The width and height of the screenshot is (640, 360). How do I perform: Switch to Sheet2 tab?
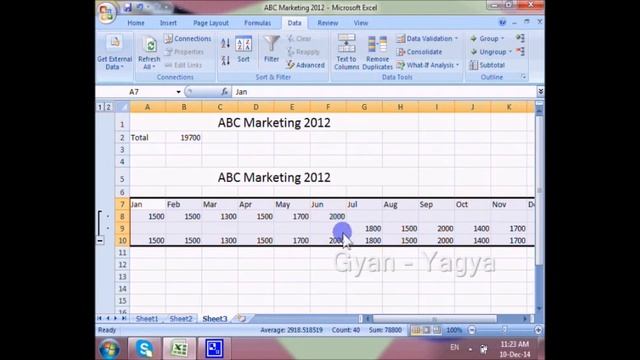click(181, 318)
